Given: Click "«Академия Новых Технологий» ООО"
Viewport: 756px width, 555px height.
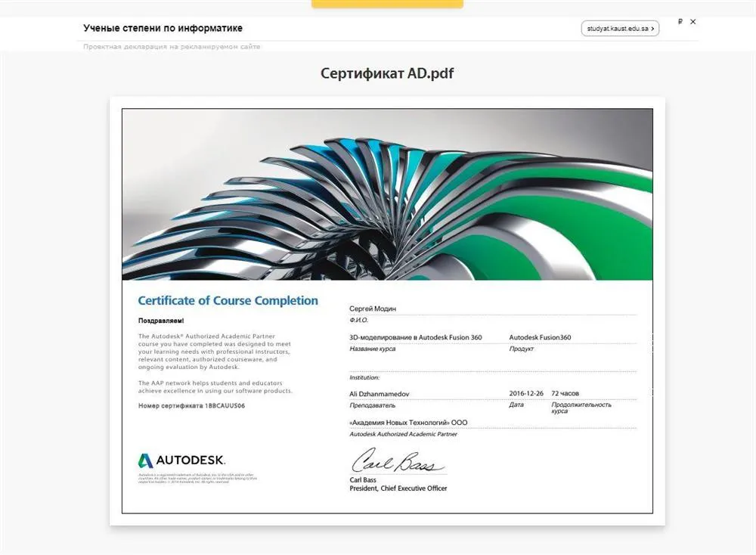Looking at the screenshot, I should (408, 423).
